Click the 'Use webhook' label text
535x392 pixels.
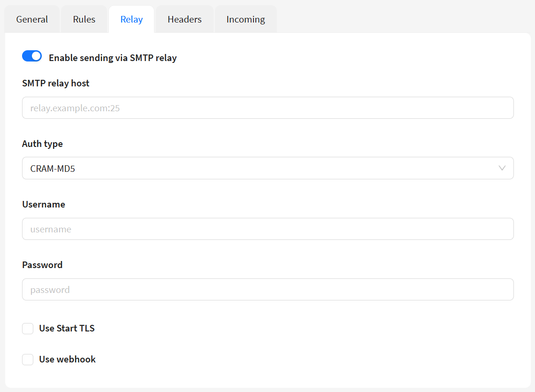coord(67,360)
